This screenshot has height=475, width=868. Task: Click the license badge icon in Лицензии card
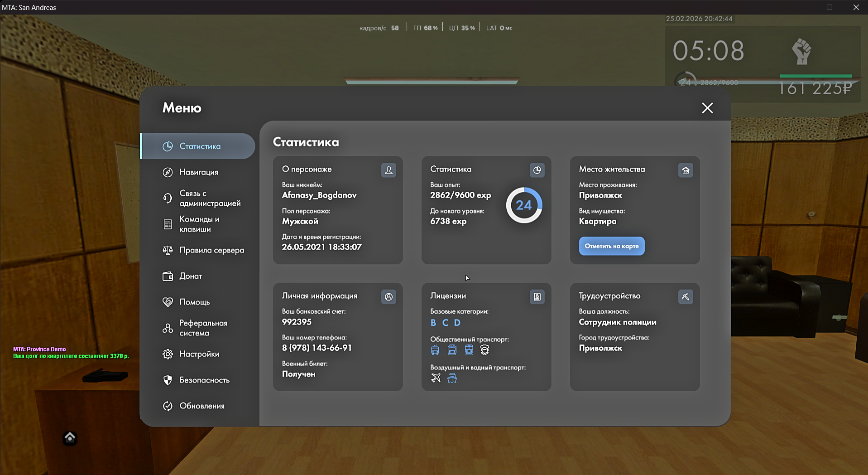coord(537,297)
